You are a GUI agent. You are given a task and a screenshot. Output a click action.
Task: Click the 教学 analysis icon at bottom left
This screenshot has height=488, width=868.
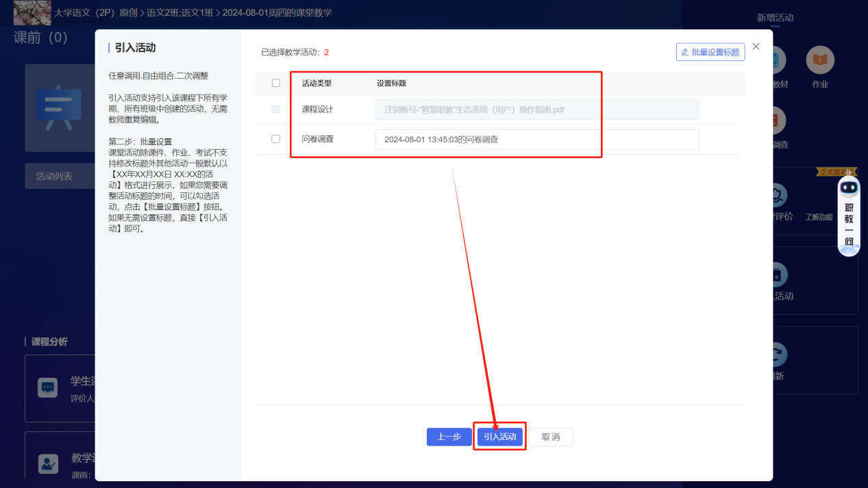(47, 463)
